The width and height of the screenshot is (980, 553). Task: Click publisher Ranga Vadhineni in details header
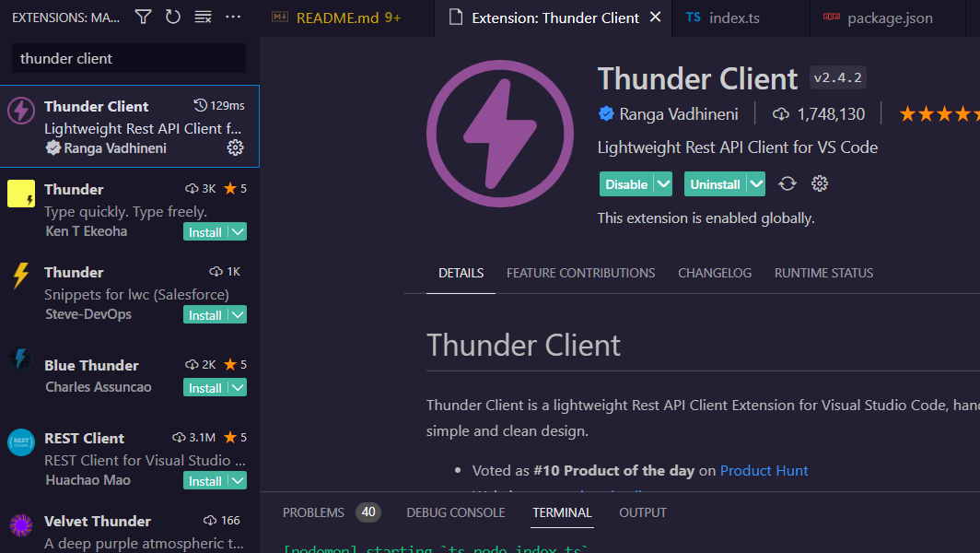pos(678,114)
